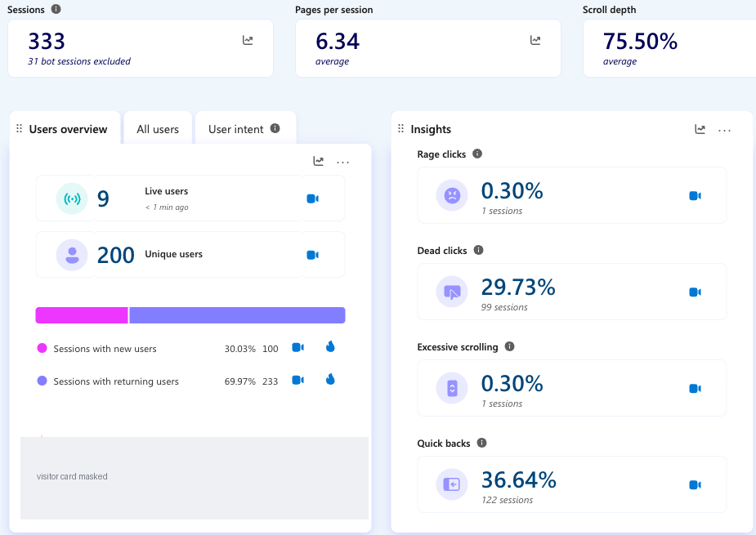The width and height of the screenshot is (756, 535).
Task: Click the Rage clicks angry face icon
Action: point(452,195)
